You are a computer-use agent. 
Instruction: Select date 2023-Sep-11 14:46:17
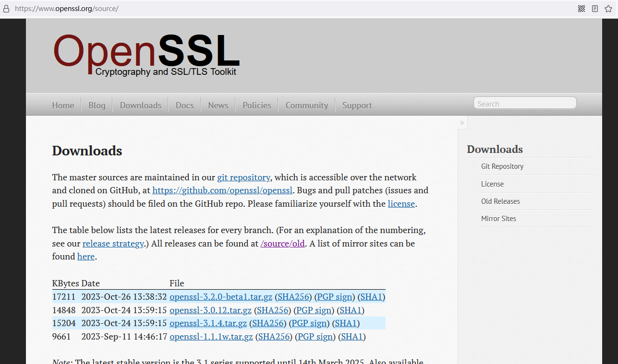point(124,337)
